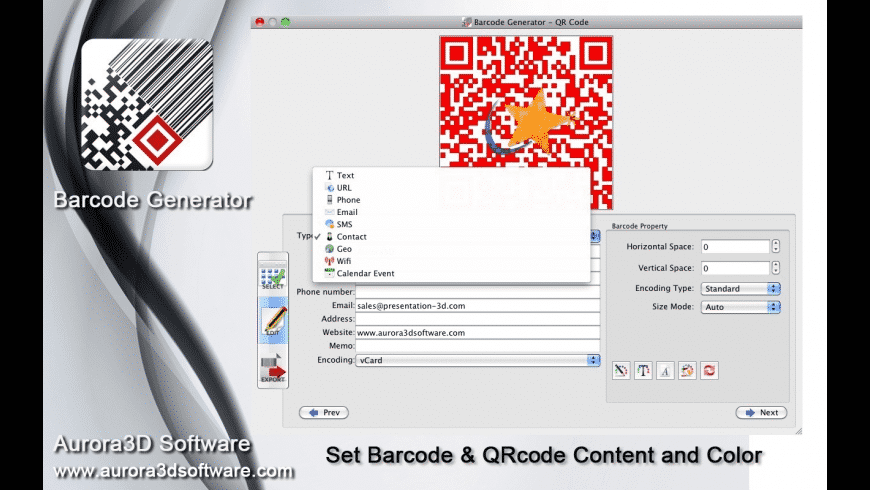The image size is (870, 490).
Task: Open the Encoding vCard dropdown
Action: point(478,360)
